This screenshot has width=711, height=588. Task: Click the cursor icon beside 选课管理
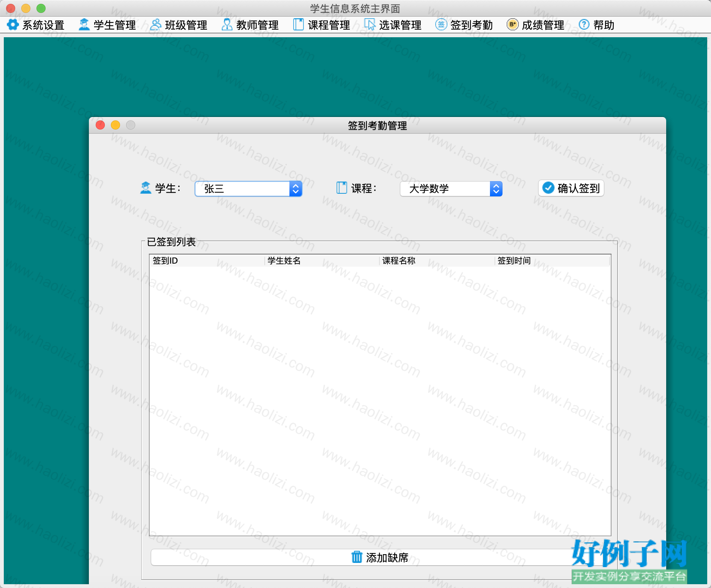[x=370, y=25]
